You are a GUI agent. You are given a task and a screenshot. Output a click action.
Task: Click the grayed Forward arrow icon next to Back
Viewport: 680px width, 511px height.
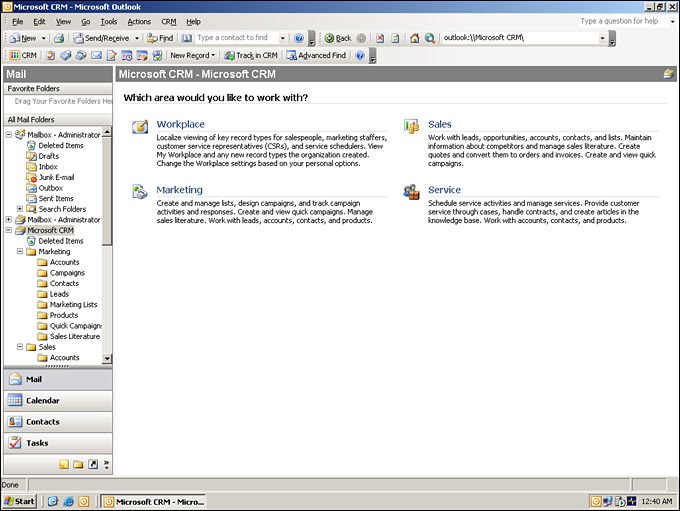[361, 38]
